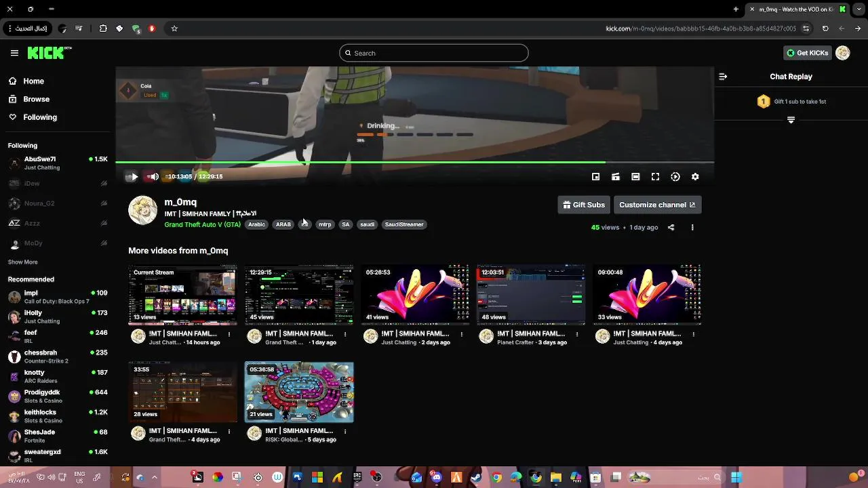Open chessbrah recommended channel
Image resolution: width=868 pixels, height=488 pixels.
58,357
